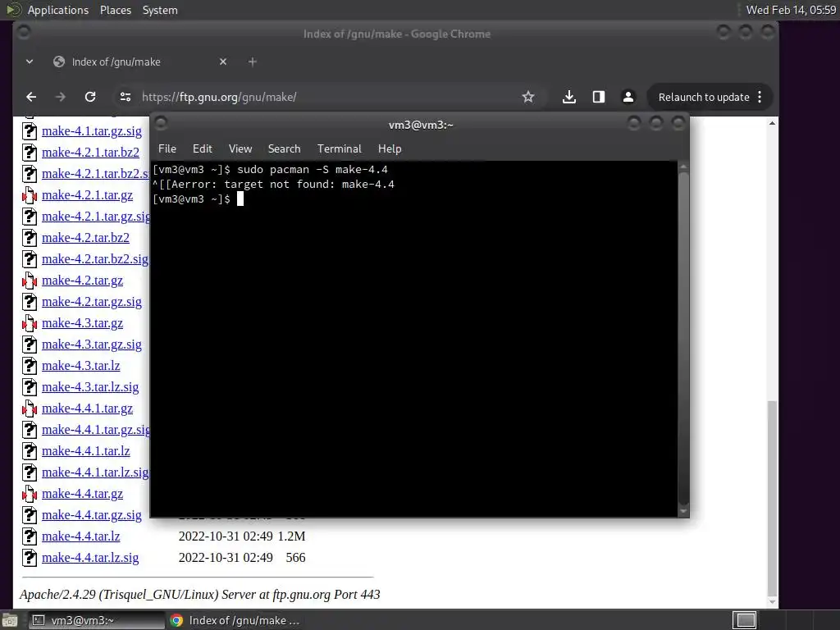The image size is (840, 630).
Task: Download make-4.1.tar.gz.sig
Action: coord(92,131)
